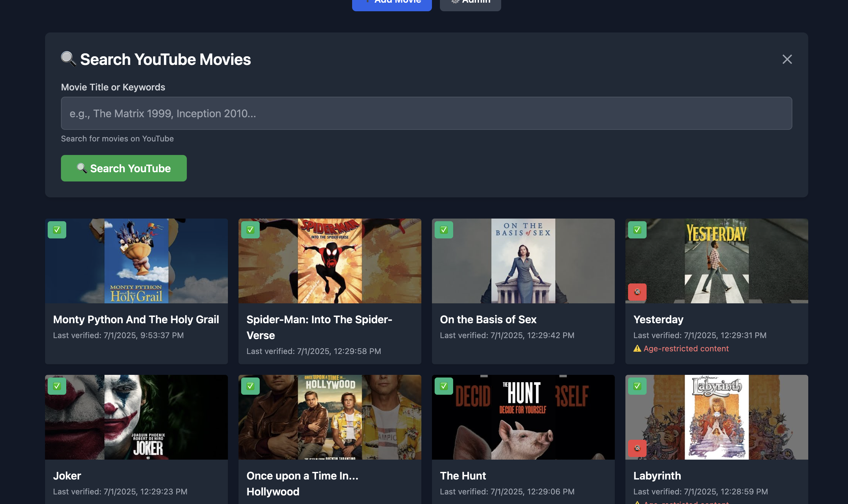Click the green Search YouTube button
Viewport: 848px width, 504px height.
click(124, 168)
